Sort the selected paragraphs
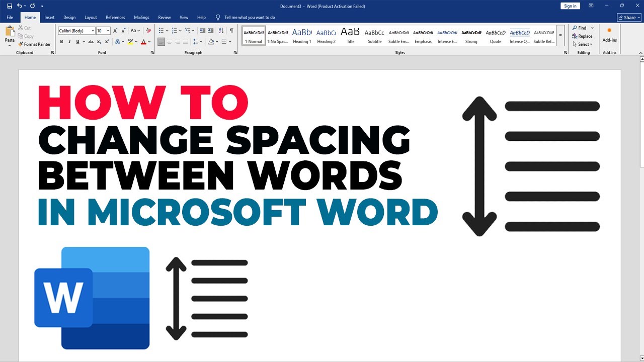 (x=221, y=31)
